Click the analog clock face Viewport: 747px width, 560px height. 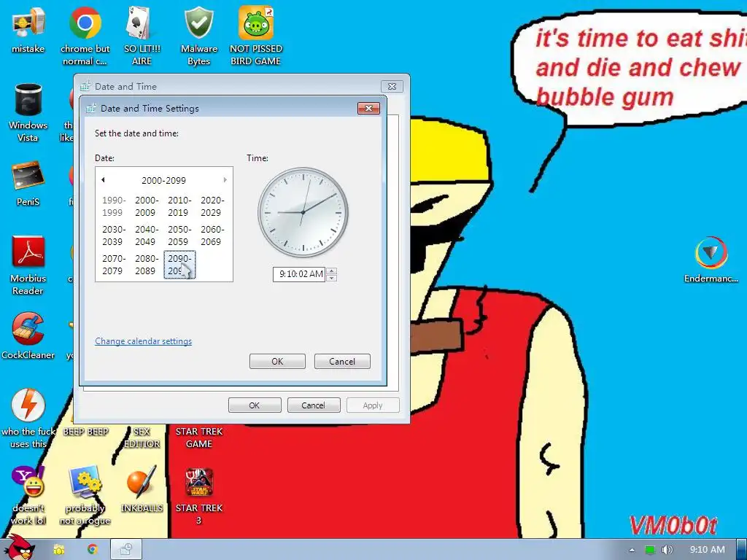tap(303, 212)
